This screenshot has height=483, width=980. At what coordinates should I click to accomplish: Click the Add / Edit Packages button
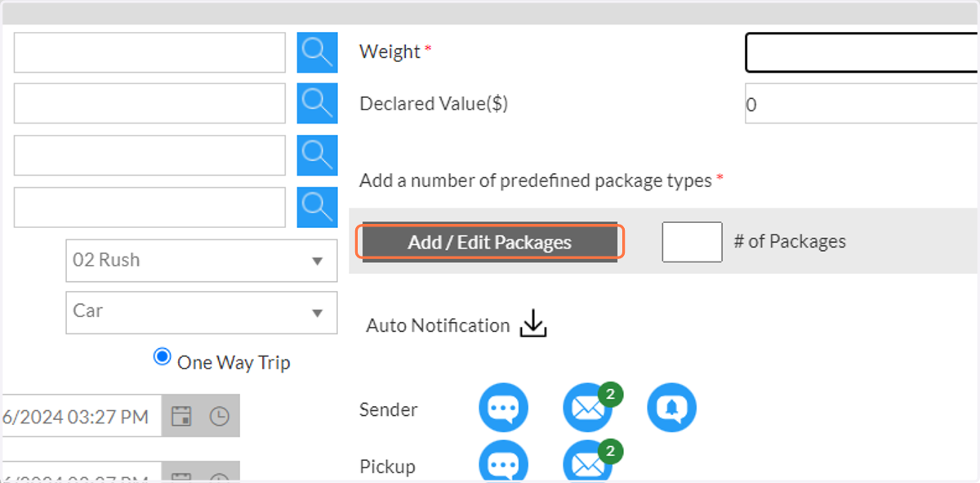point(490,242)
